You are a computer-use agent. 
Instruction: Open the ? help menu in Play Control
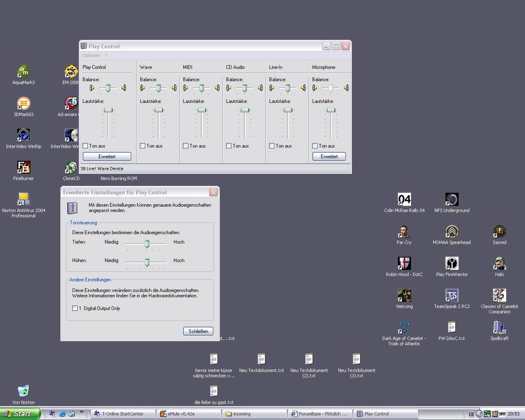[x=106, y=55]
